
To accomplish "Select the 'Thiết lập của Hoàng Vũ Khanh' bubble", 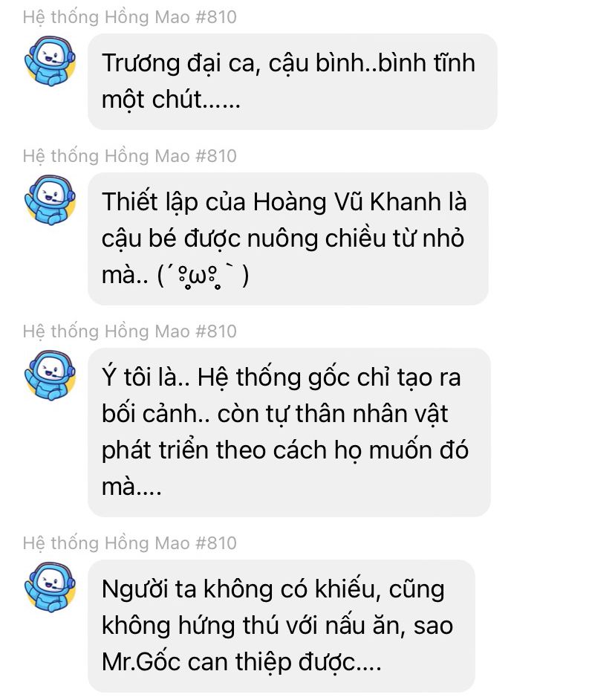I will 288,239.
